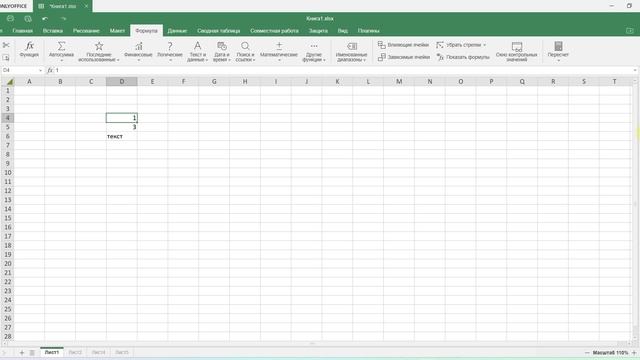
Task: Click the zoom level Масштаб 110% label
Action: point(611,353)
